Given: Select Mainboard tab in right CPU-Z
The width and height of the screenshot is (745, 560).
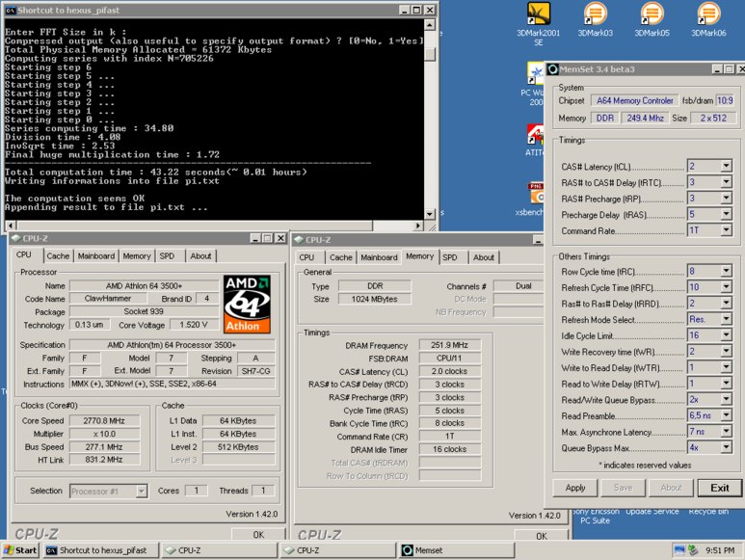Looking at the screenshot, I should (379, 257).
